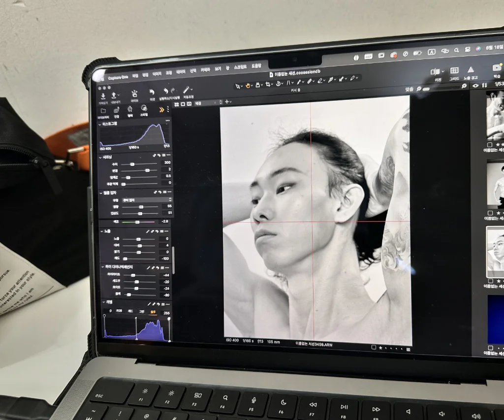Viewport: 504px width, 420px height.
Task: Tick the checkbox under the selected face thumbnail
Action: [491, 281]
